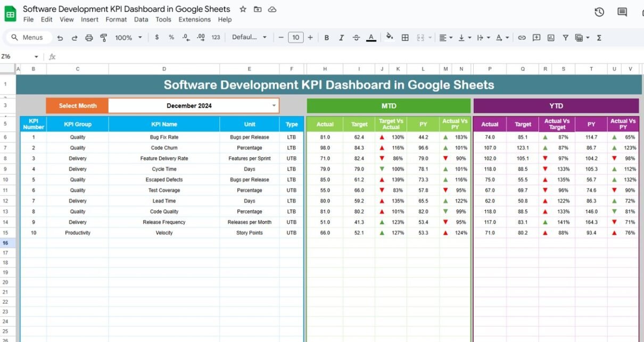Click the borders icon
Screen dimensions: 644x342
[x=405, y=38]
